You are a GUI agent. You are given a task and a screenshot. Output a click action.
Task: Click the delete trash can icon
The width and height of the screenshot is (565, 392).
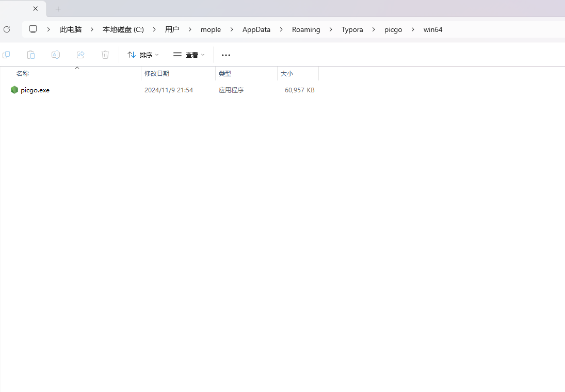tap(105, 55)
